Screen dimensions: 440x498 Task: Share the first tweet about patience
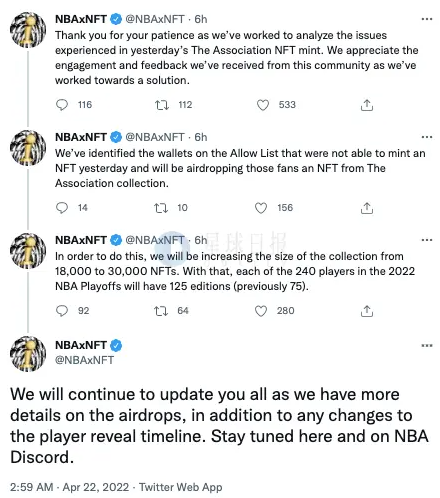point(367,105)
